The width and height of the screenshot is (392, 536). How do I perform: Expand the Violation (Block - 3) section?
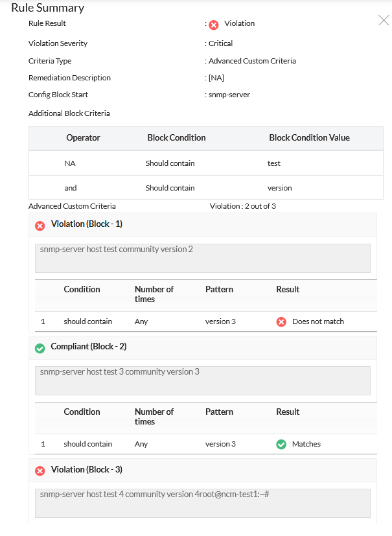tap(87, 470)
